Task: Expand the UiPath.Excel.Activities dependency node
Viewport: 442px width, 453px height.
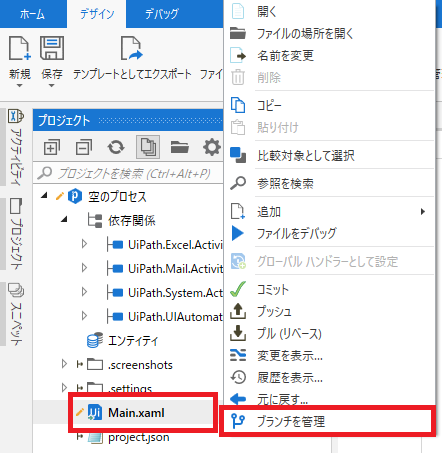Action: point(84,244)
